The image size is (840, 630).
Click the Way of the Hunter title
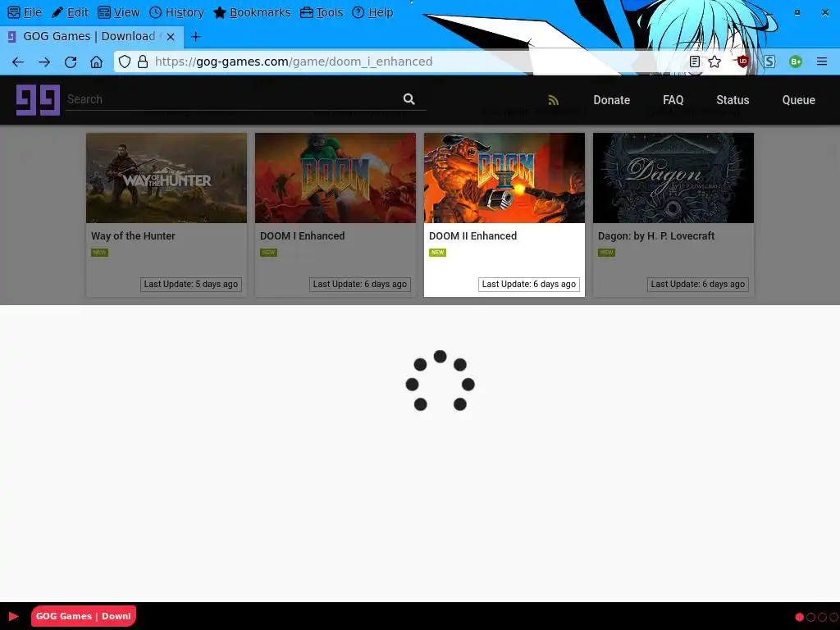(133, 235)
